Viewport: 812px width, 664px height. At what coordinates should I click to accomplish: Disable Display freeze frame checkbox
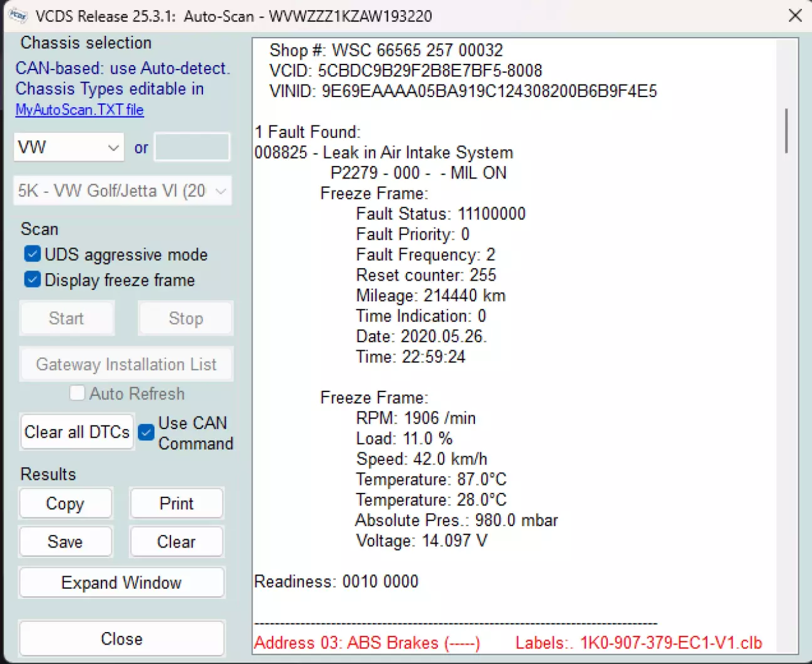pyautogui.click(x=33, y=279)
